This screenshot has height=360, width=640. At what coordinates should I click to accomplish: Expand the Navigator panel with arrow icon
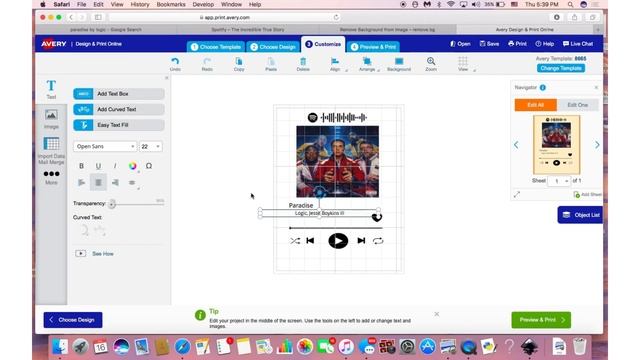coord(517,195)
